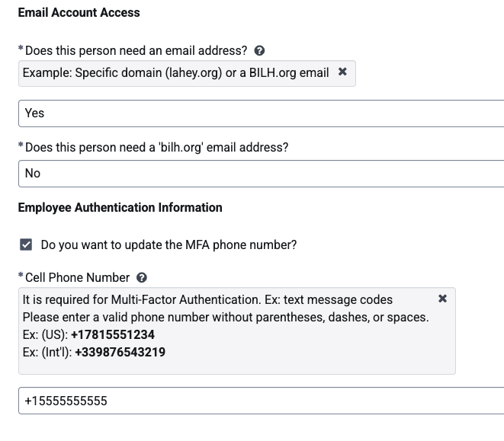Open help icon beside email address question
The height and width of the screenshot is (441, 504).
(259, 51)
